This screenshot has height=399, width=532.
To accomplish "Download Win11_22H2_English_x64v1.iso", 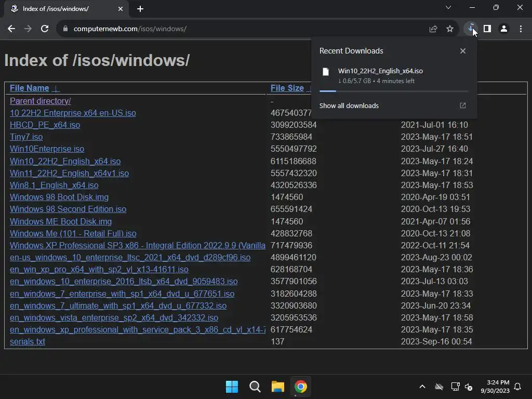I will (69, 173).
